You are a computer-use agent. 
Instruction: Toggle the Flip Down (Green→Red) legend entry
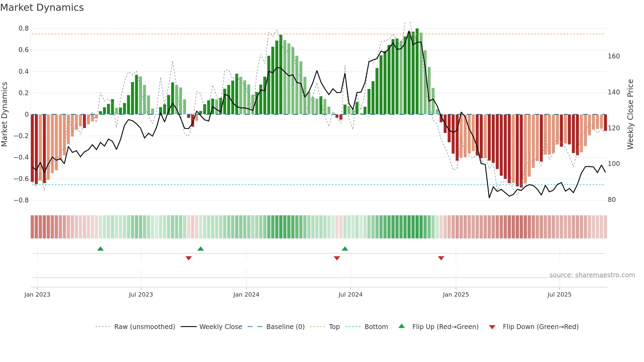pyautogui.click(x=534, y=327)
